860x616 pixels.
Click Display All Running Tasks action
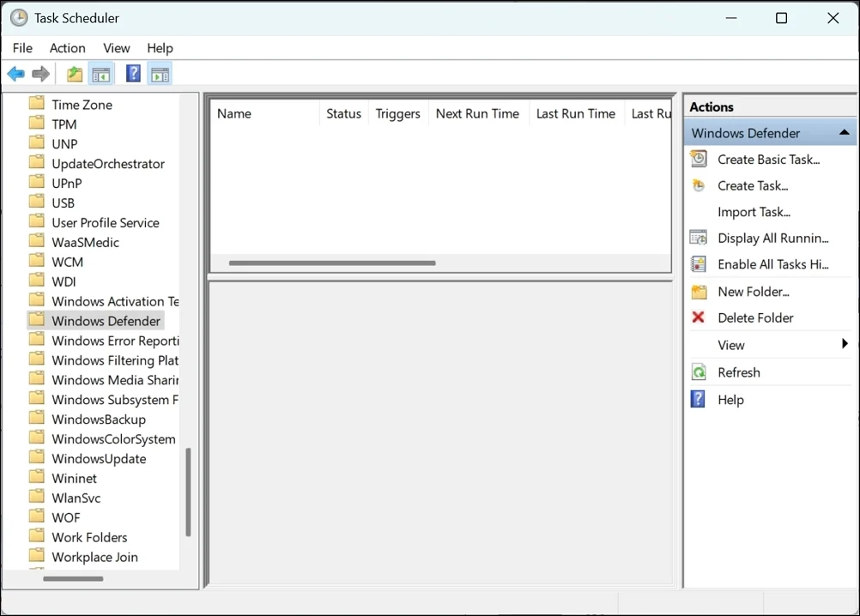[772, 239]
